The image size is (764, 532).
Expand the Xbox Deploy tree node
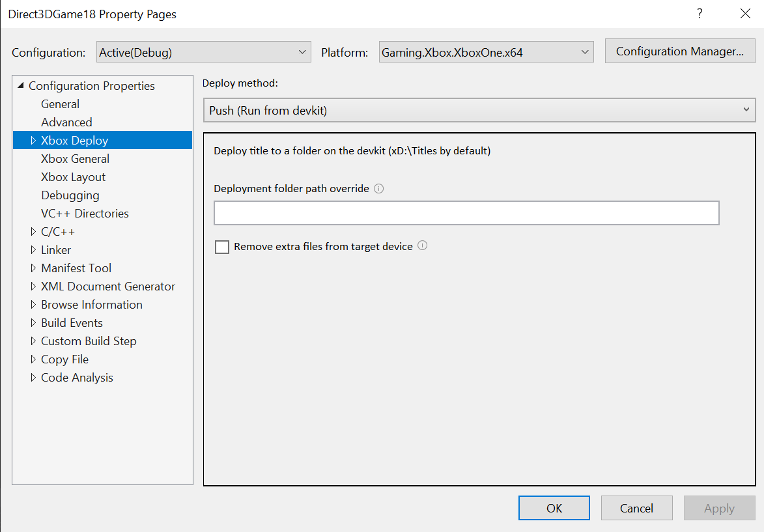pyautogui.click(x=33, y=140)
